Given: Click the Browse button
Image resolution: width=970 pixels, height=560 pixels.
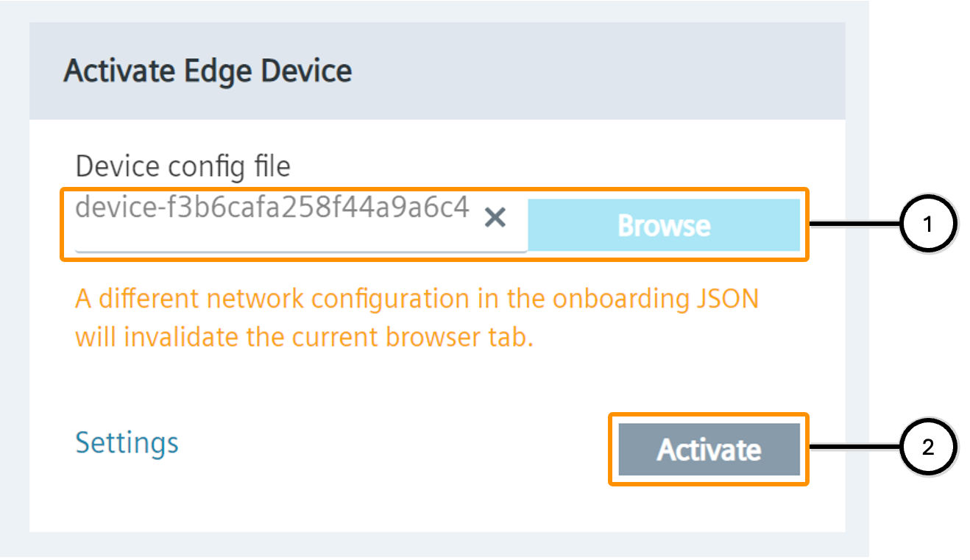Looking at the screenshot, I should point(663,225).
